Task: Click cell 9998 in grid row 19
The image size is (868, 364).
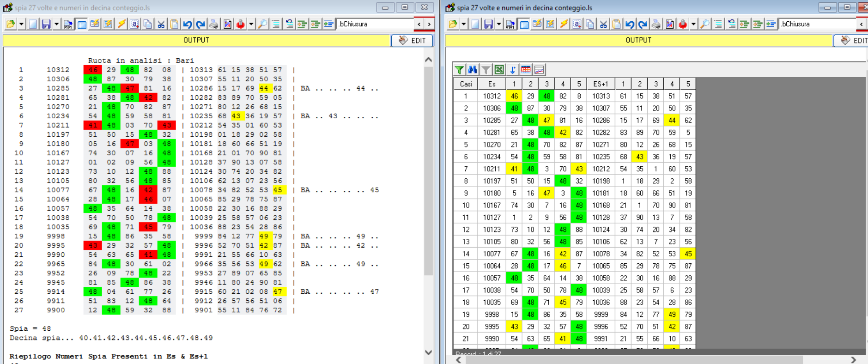Action: tap(492, 314)
